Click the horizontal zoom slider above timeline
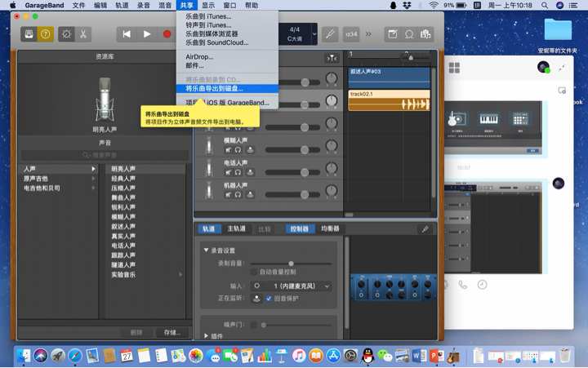Viewport: 588px width, 368px height. point(415,58)
